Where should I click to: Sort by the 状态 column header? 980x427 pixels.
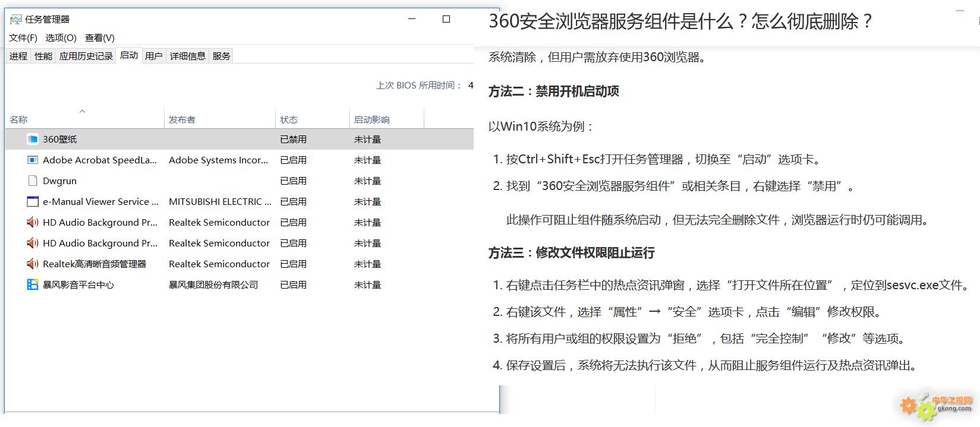[x=289, y=120]
